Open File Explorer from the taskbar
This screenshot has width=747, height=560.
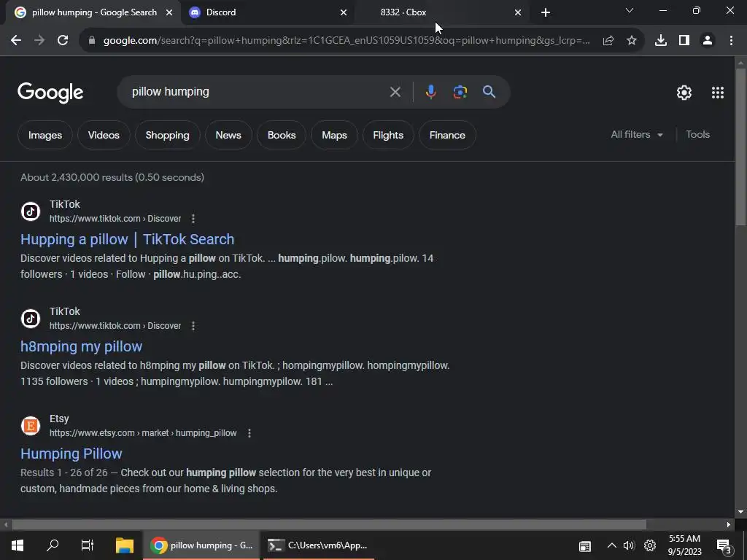pos(124,545)
